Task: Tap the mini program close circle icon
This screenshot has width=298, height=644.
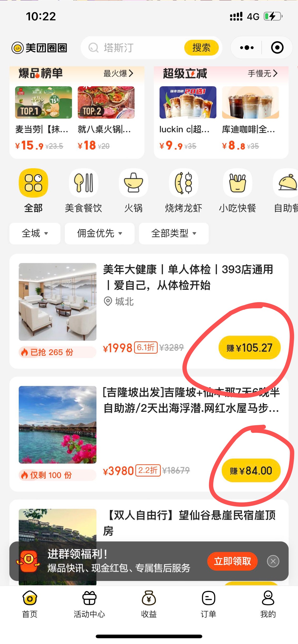Action: (277, 48)
